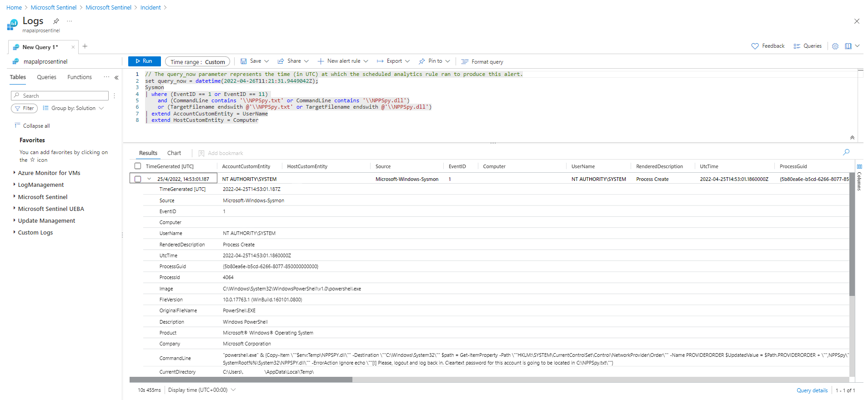Screen dimensions: 868x400
Task: Switch to the Tables tab
Action: 18,77
